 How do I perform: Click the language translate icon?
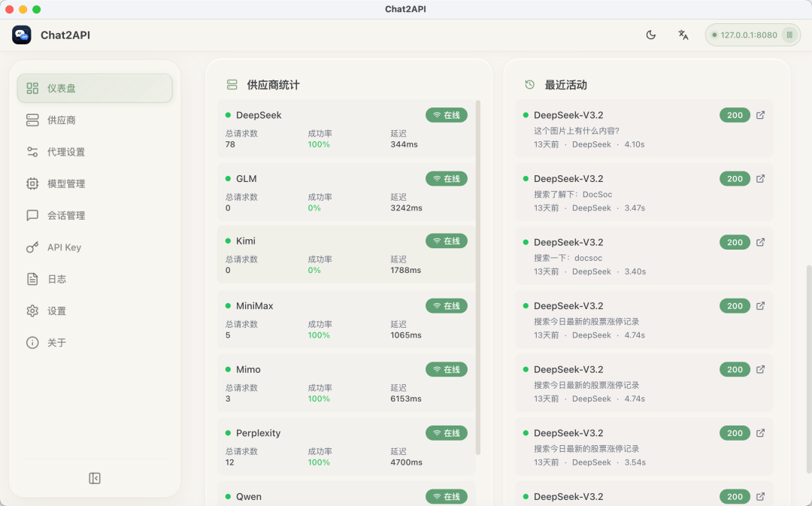683,35
